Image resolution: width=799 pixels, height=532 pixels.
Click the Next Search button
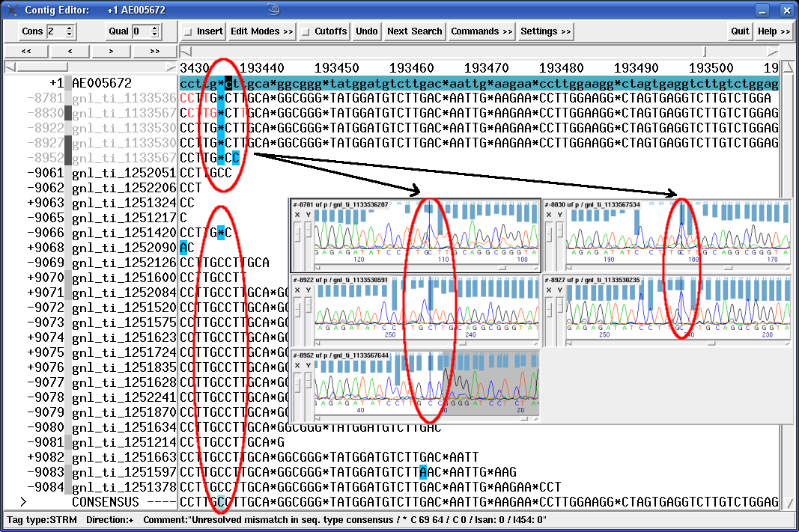tap(414, 31)
